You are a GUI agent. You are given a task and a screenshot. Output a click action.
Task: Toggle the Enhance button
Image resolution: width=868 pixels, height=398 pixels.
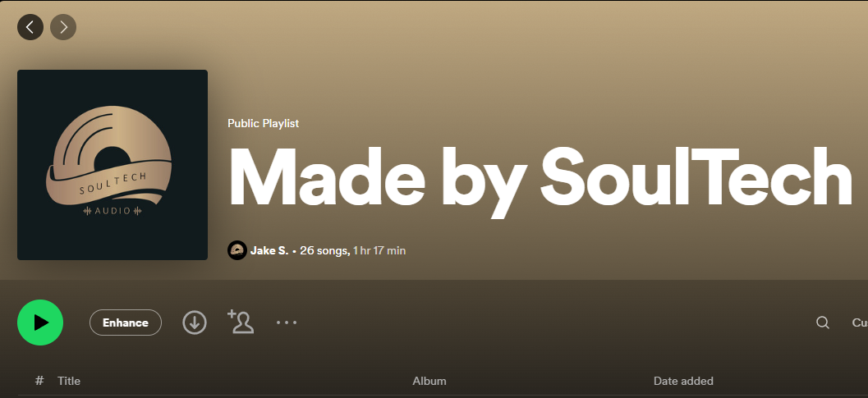point(126,323)
